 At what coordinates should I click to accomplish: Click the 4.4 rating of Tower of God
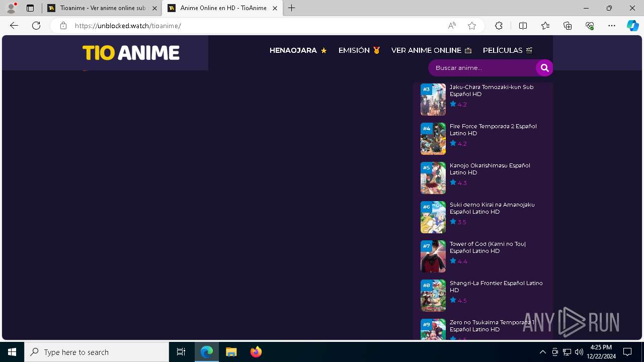coord(458,261)
